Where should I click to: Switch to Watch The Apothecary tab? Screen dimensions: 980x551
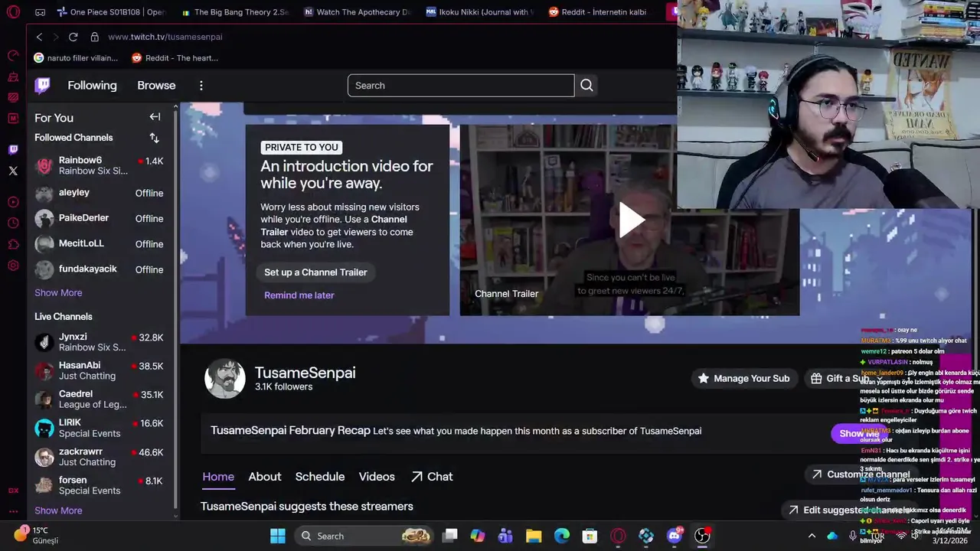pyautogui.click(x=357, y=12)
